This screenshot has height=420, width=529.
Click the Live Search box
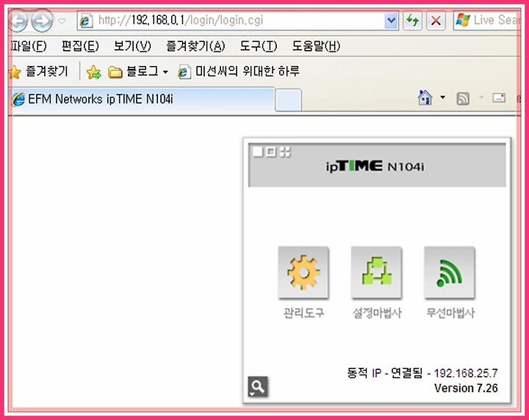tap(486, 21)
